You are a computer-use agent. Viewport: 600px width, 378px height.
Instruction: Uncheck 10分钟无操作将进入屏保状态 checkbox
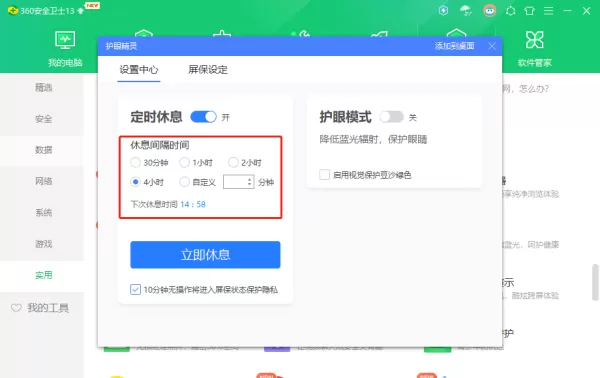[135, 289]
